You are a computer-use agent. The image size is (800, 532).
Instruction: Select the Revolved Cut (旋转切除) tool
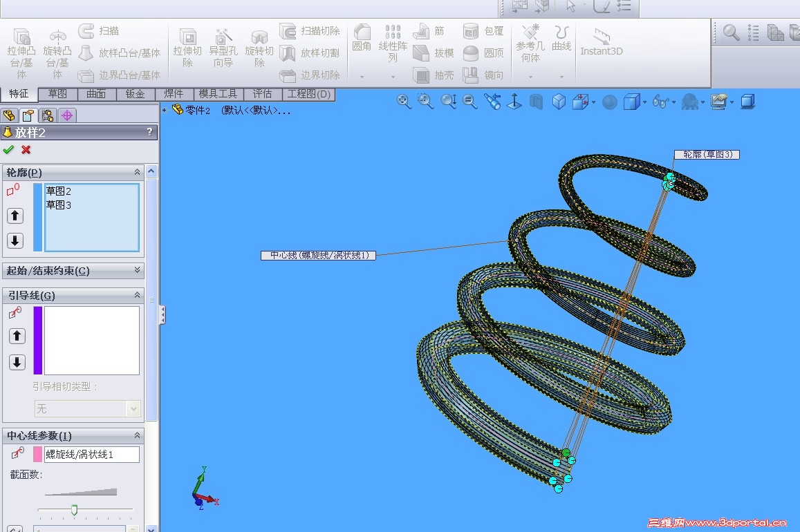(259, 48)
